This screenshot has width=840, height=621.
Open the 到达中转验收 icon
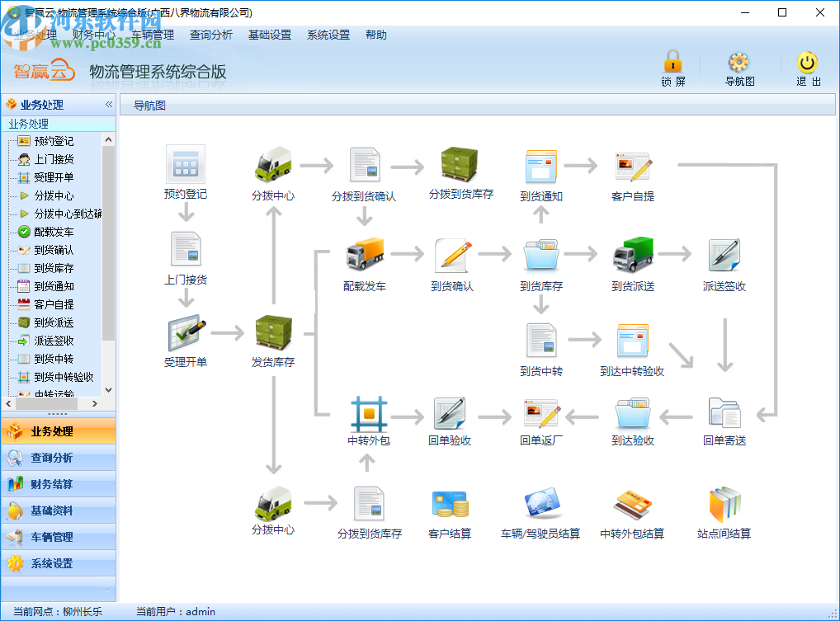[x=632, y=341]
